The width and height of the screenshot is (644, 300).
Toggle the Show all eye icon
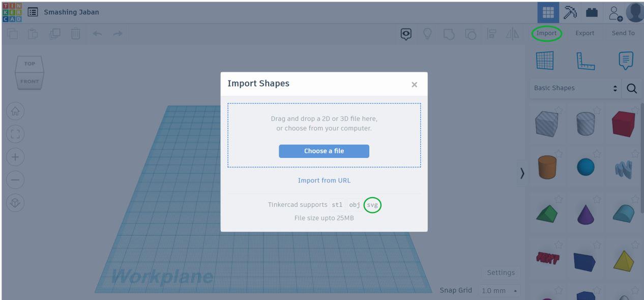[406, 34]
